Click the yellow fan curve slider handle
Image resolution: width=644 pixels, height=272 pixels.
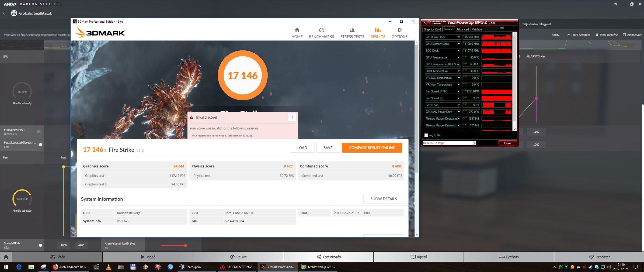[64, 167]
